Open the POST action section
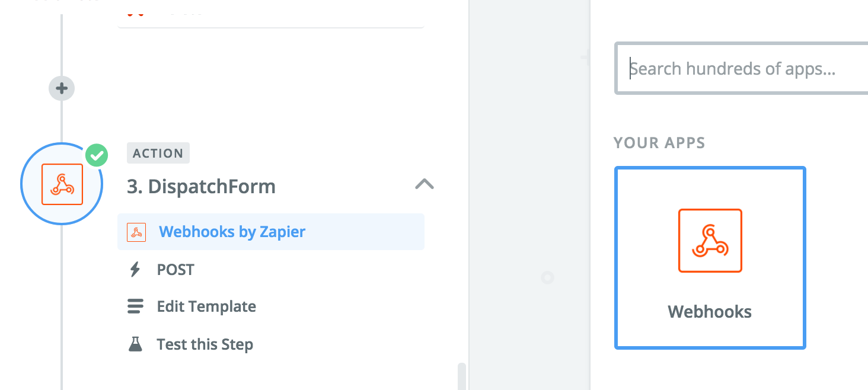Screen dimensions: 868x390 point(175,270)
